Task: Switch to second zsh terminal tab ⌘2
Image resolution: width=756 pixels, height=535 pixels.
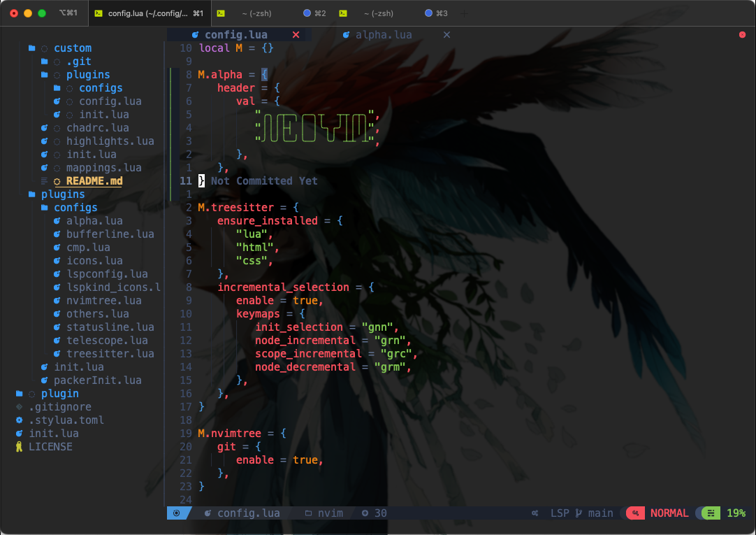Action: pos(271,13)
